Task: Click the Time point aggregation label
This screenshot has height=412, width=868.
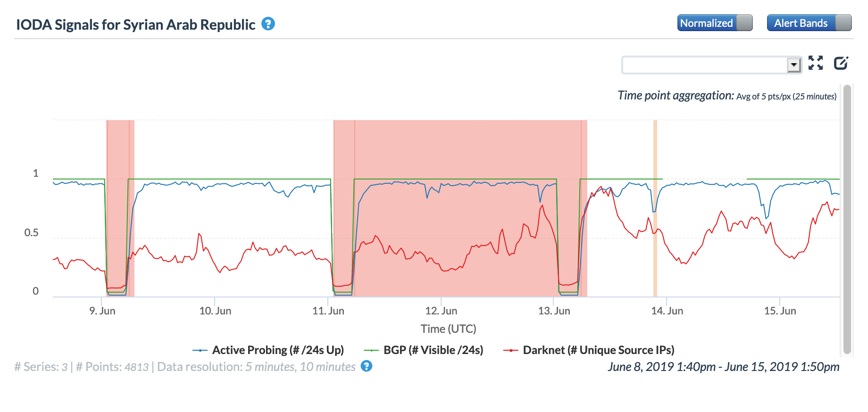Action: (676, 96)
